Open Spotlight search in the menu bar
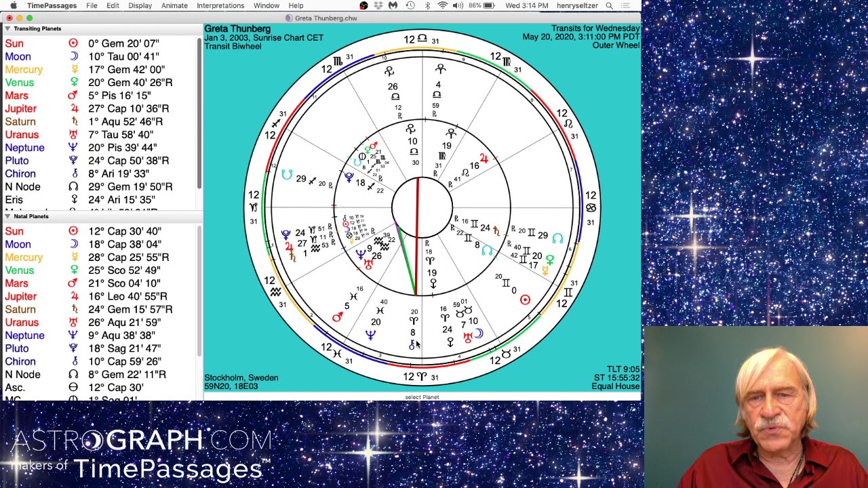 tap(609, 5)
